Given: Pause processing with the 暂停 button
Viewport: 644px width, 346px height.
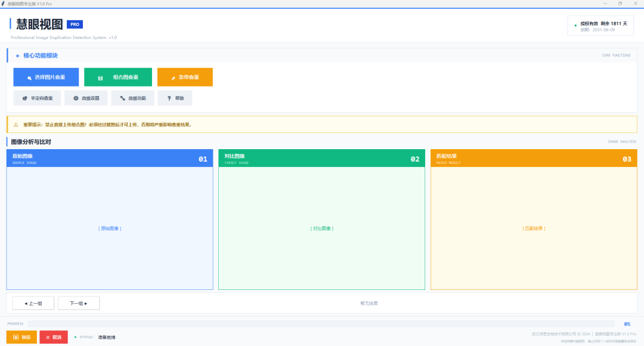Looking at the screenshot, I should pos(22,337).
